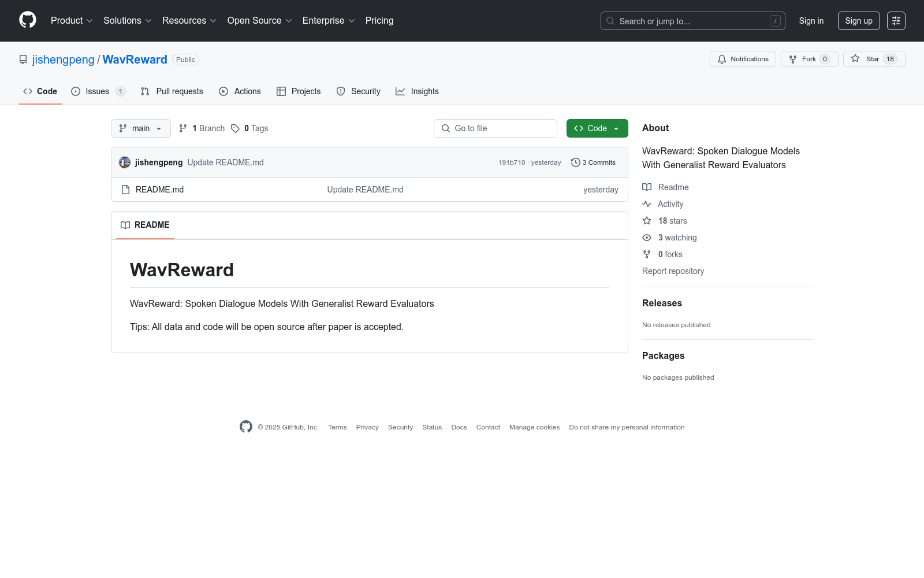This screenshot has width=924, height=578.
Task: Click the star icon beside 18 stars
Action: pyautogui.click(x=647, y=221)
